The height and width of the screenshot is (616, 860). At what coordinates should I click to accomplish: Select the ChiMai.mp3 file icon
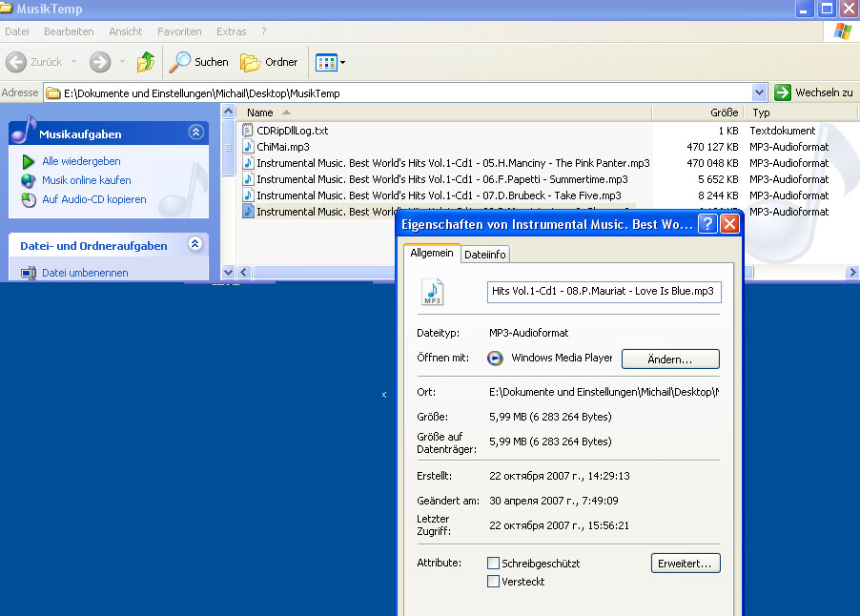(248, 147)
